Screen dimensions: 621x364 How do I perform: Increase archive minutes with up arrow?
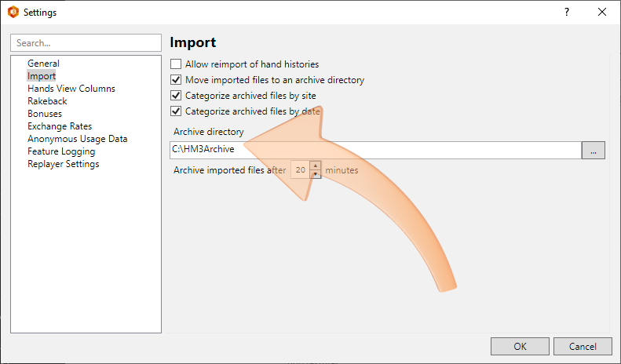click(316, 166)
